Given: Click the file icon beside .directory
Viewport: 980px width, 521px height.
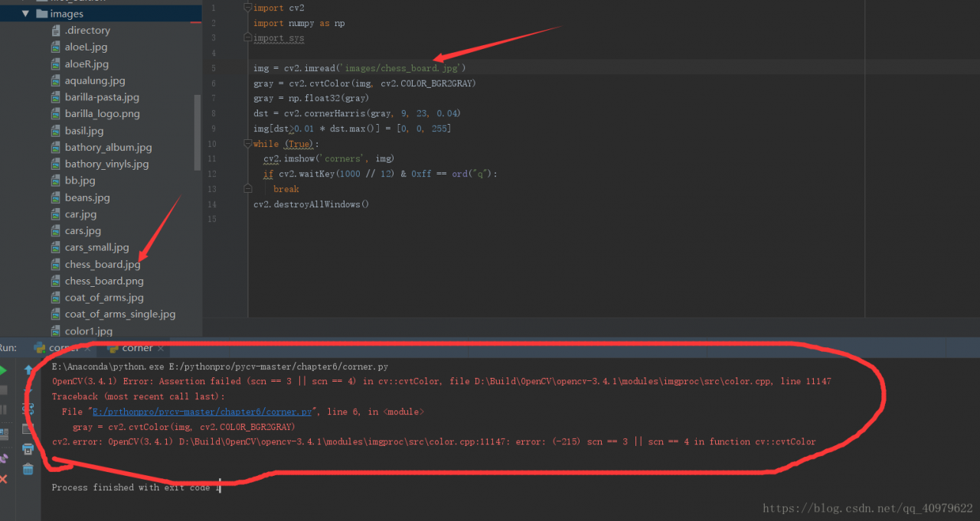Looking at the screenshot, I should pos(56,31).
